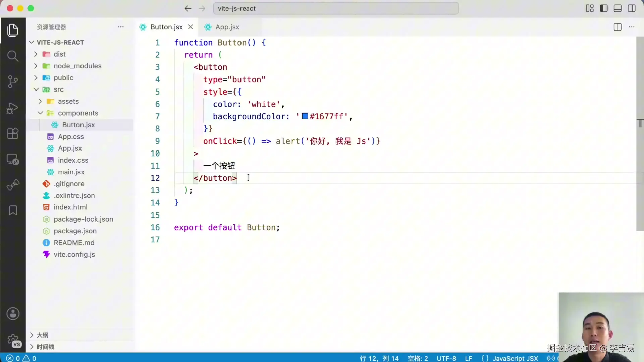
Task: Click the errors count in status bar
Action: click(x=13, y=358)
